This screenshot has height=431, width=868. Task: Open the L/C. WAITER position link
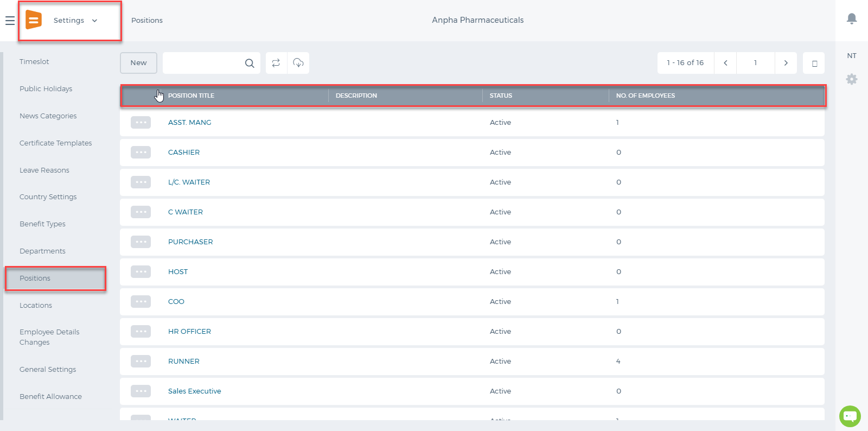[189, 182]
